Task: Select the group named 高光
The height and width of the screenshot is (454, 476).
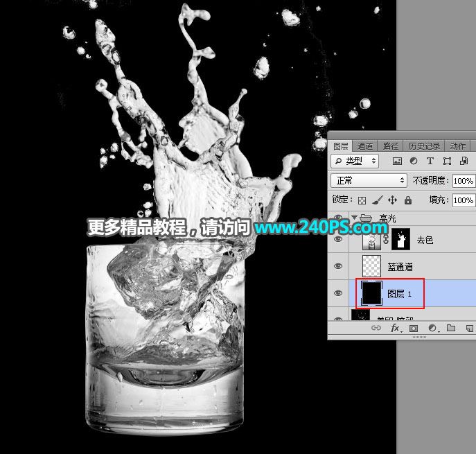Action: point(387,218)
